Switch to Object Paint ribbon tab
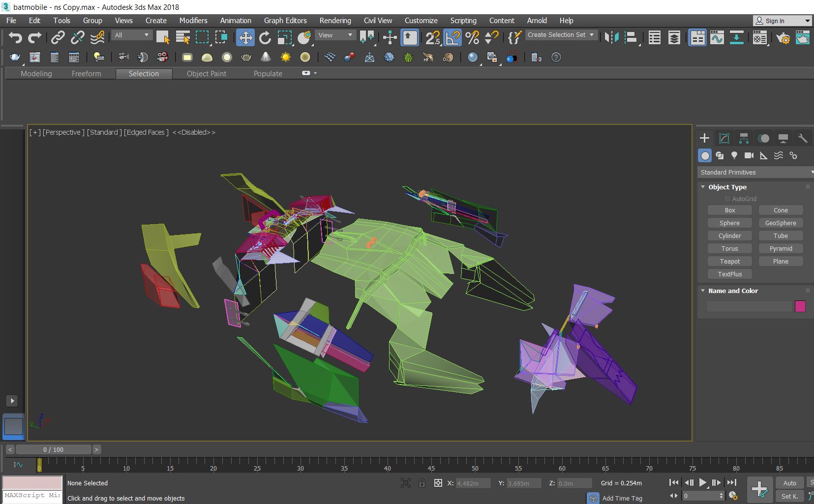Viewport: 814px width, 504px height. 207,74
